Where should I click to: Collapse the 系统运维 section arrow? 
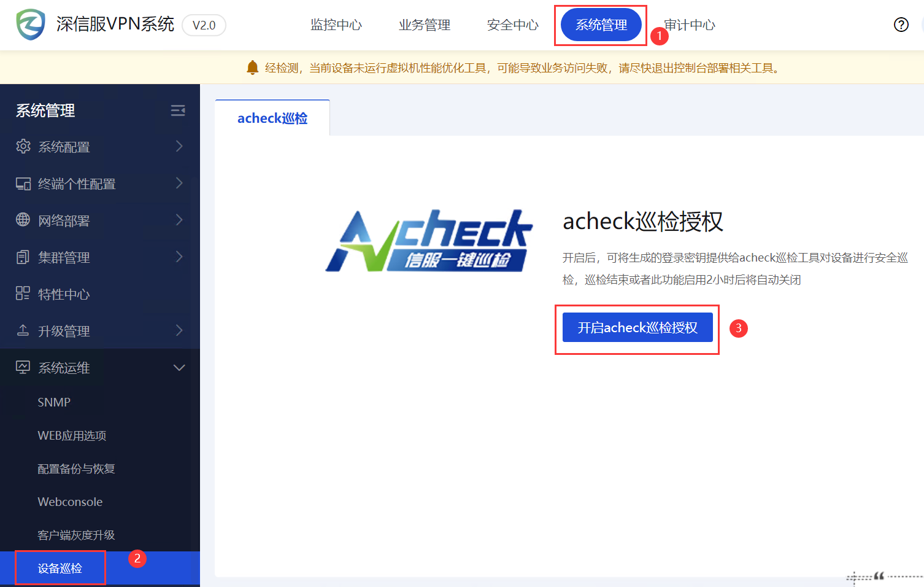pyautogui.click(x=179, y=368)
